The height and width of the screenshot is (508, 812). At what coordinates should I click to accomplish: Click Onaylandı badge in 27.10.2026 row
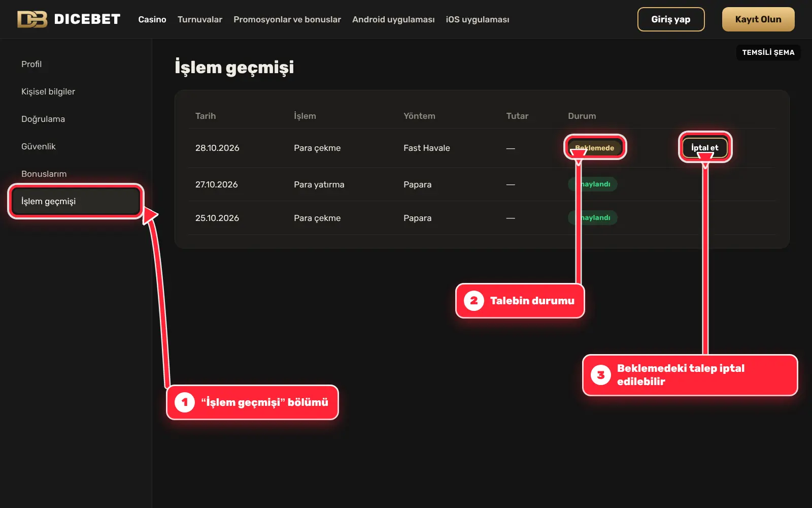pyautogui.click(x=593, y=184)
